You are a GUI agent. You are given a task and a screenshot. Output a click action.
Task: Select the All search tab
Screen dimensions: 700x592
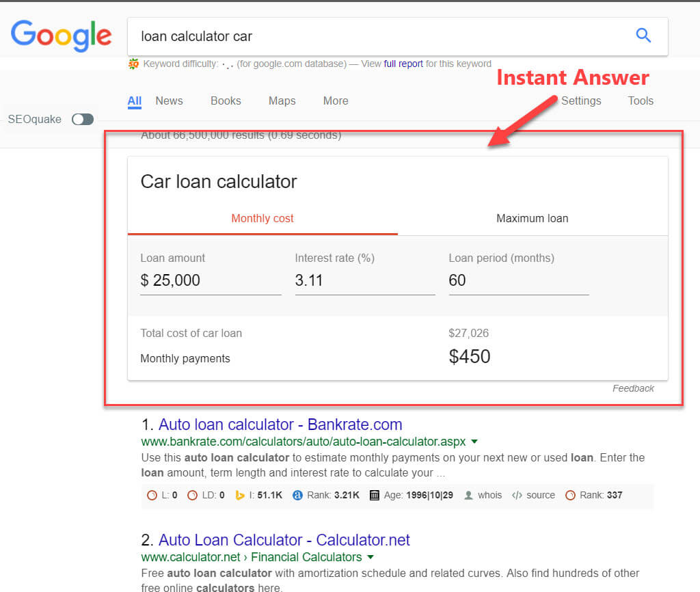(135, 101)
